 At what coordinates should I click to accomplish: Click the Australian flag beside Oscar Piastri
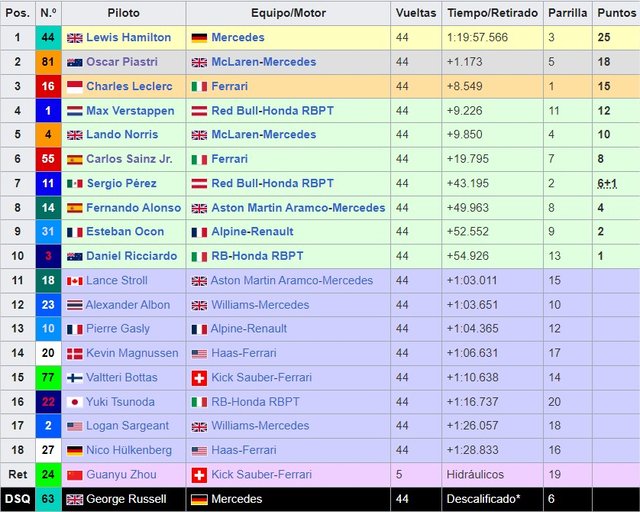75,62
